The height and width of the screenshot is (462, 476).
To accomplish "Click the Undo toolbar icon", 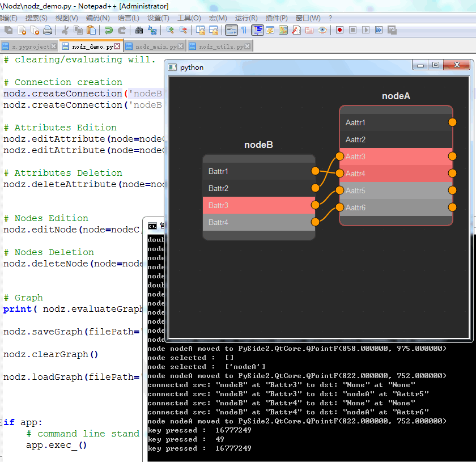I will pyautogui.click(x=108, y=30).
